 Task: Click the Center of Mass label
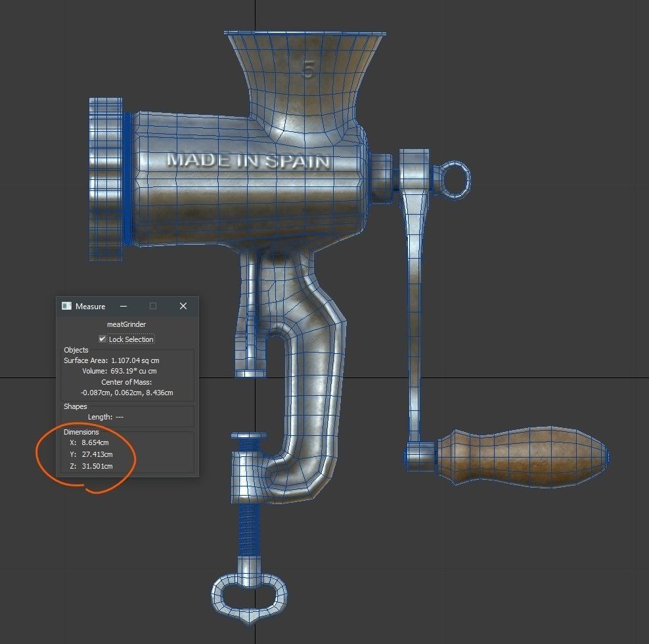(x=127, y=382)
